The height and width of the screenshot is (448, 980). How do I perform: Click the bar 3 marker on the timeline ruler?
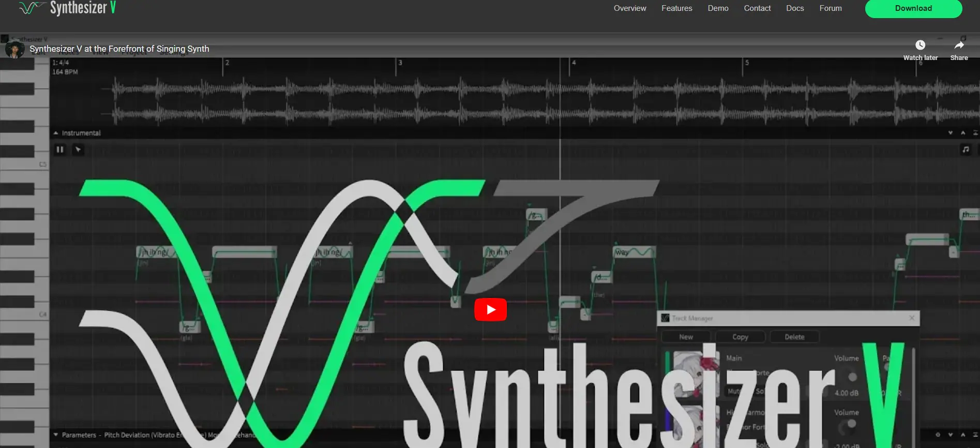point(400,63)
